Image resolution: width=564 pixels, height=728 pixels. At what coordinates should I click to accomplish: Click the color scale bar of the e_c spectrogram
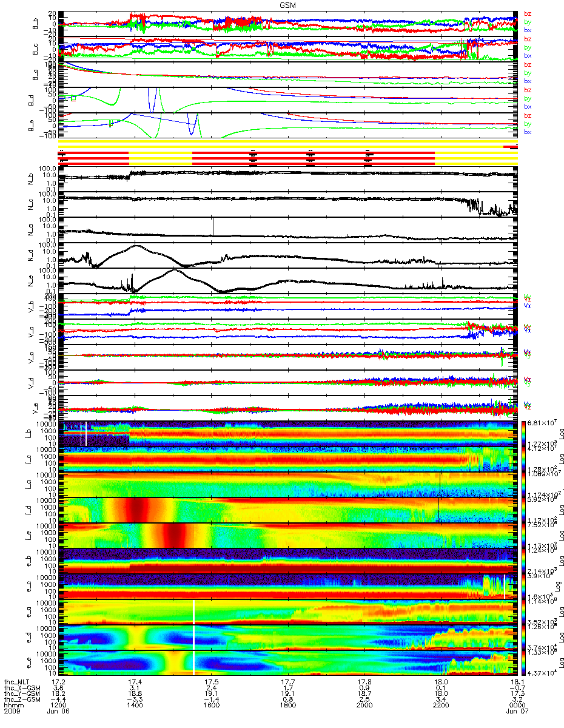pos(523,586)
